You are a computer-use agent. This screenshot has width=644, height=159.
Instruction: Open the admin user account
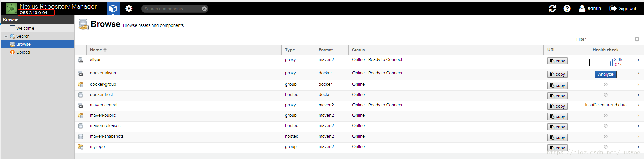[590, 9]
